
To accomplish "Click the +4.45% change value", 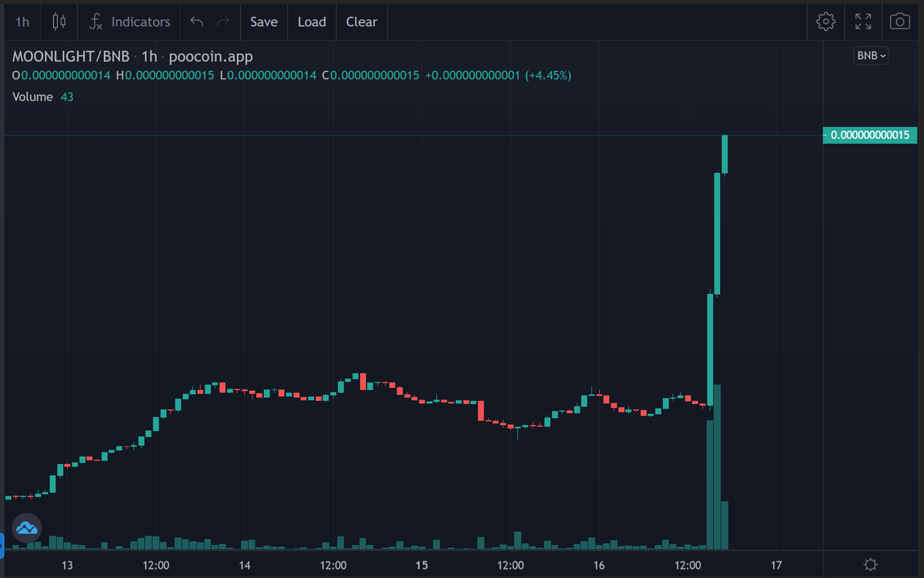I will click(x=548, y=75).
